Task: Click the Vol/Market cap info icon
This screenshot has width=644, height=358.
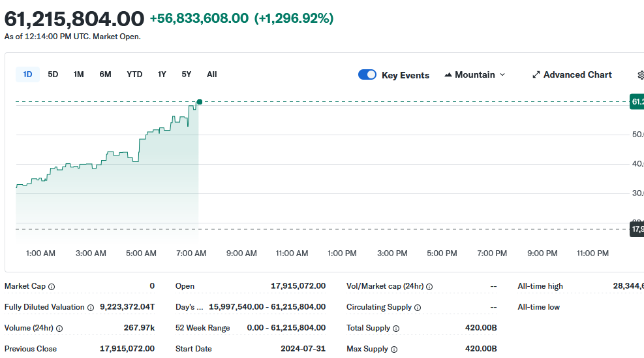Action: pyautogui.click(x=429, y=287)
